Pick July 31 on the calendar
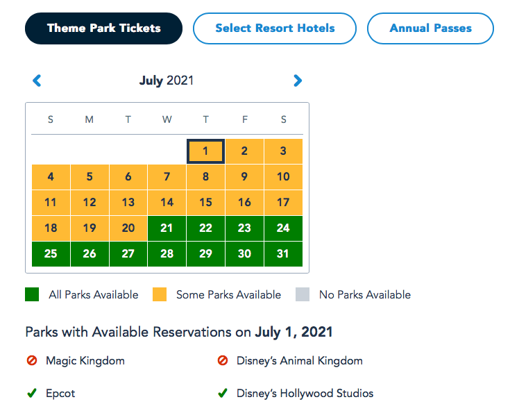The image size is (510, 420). (x=283, y=254)
